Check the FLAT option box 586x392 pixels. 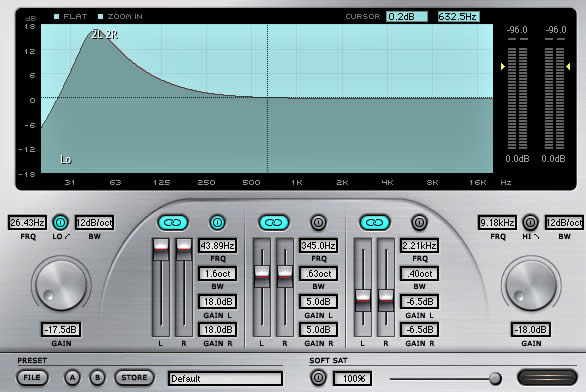coord(56,16)
